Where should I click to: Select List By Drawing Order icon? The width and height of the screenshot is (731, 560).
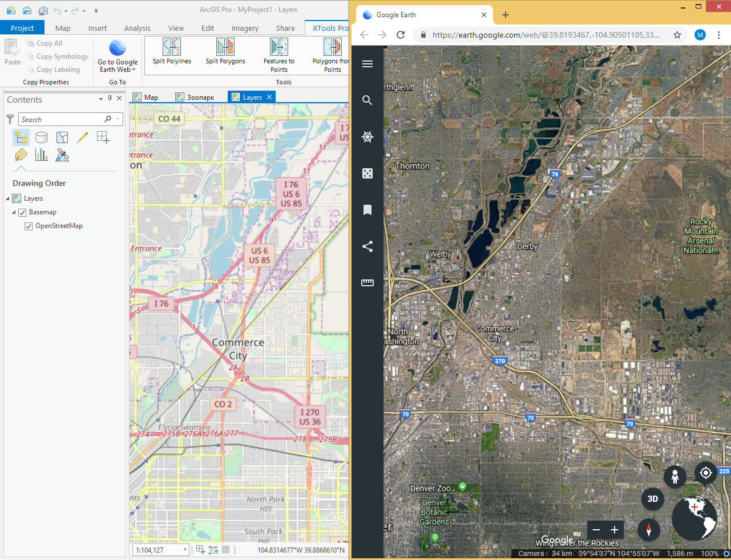pyautogui.click(x=21, y=137)
